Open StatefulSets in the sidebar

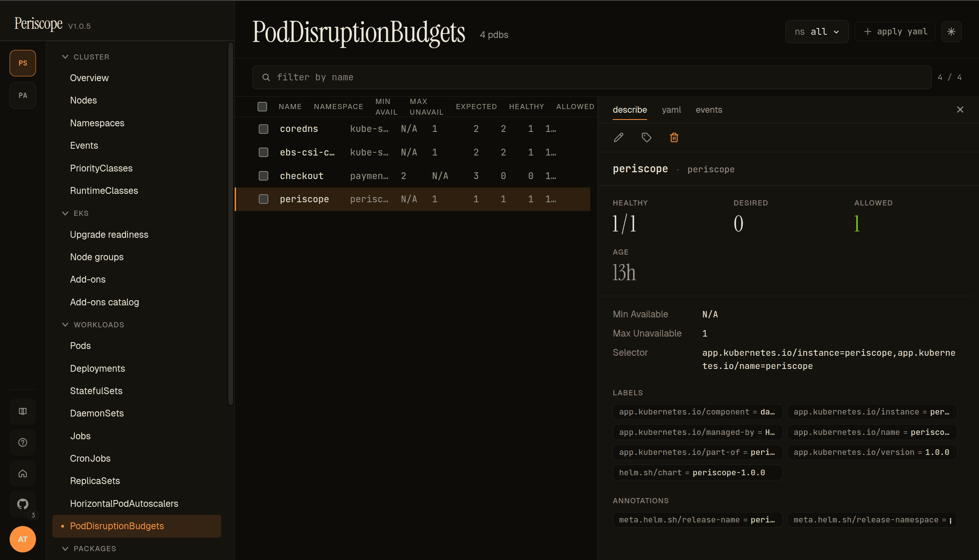point(137,391)
